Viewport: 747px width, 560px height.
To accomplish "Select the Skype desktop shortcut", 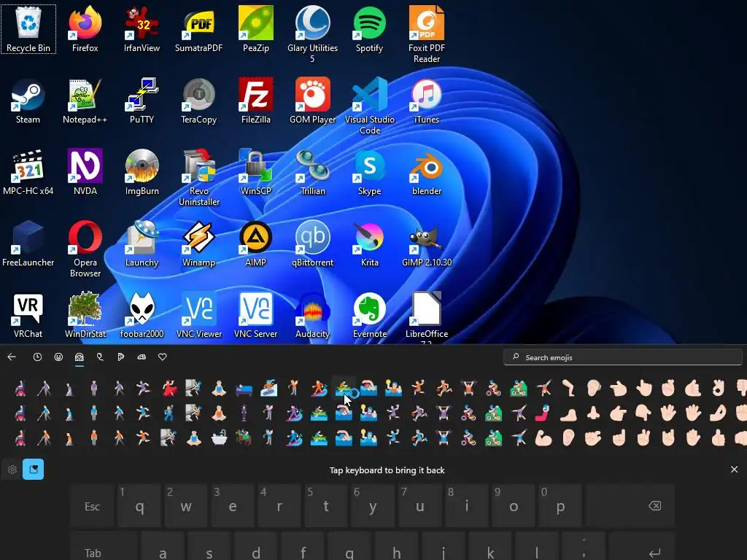I will coord(369,172).
